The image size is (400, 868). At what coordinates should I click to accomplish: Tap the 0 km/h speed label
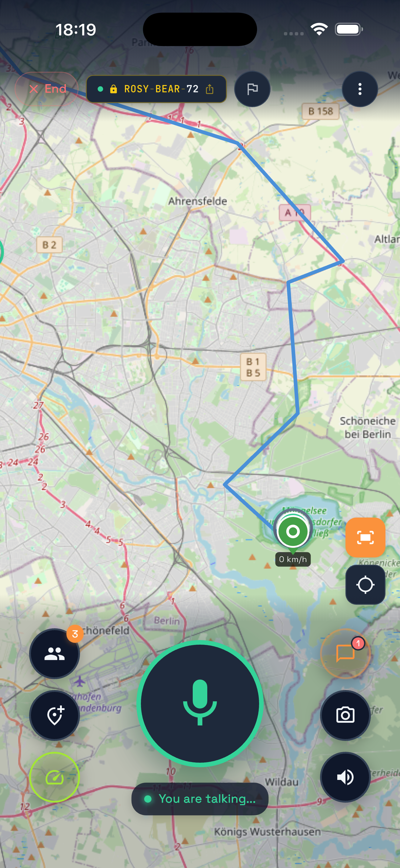pyautogui.click(x=293, y=559)
